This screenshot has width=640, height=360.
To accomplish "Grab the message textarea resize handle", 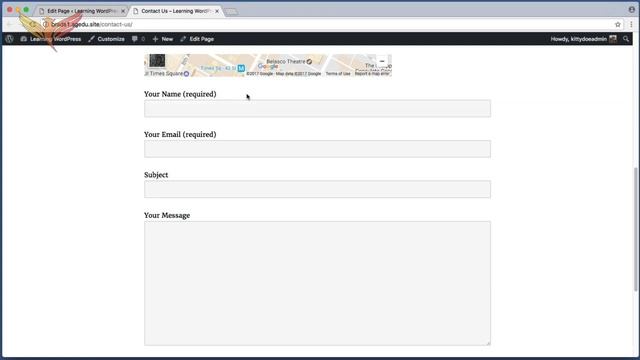I will 488,343.
